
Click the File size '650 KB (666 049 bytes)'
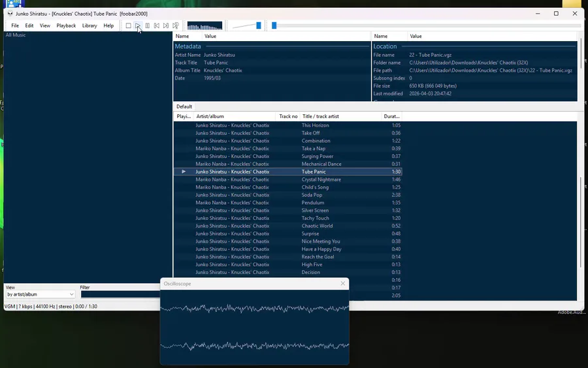tap(433, 85)
